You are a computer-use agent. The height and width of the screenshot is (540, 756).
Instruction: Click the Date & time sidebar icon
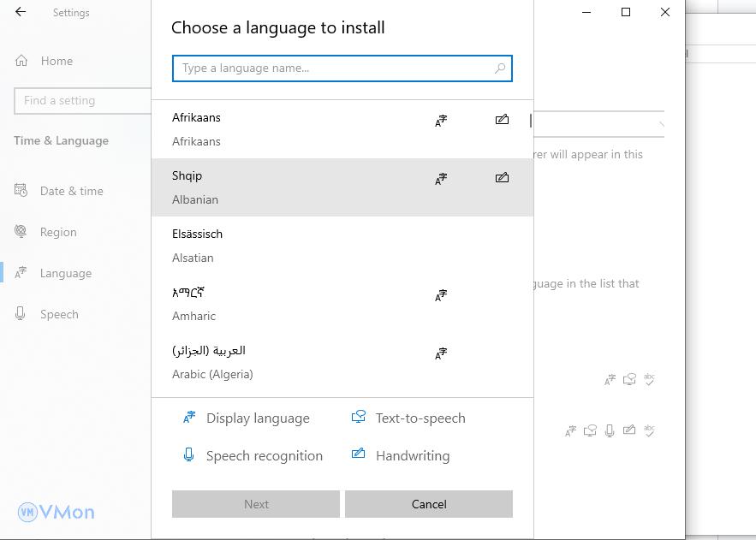tap(21, 191)
